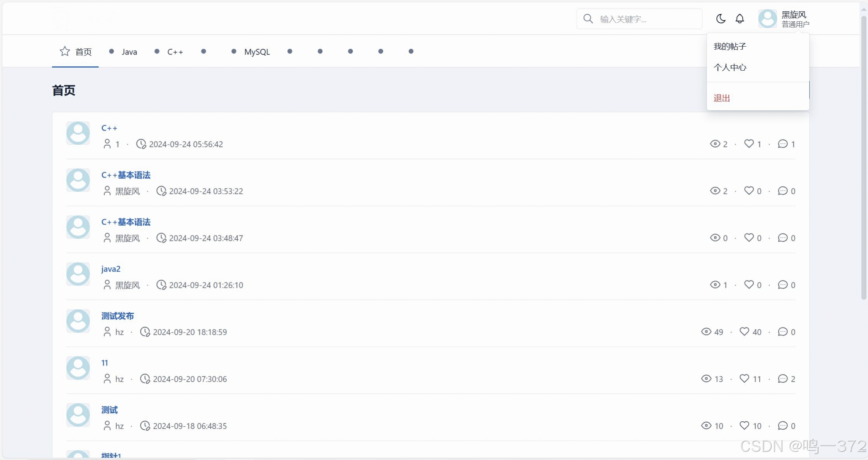Switch to the MySQL board tab
Image resolution: width=868 pixels, height=460 pixels.
coord(257,52)
